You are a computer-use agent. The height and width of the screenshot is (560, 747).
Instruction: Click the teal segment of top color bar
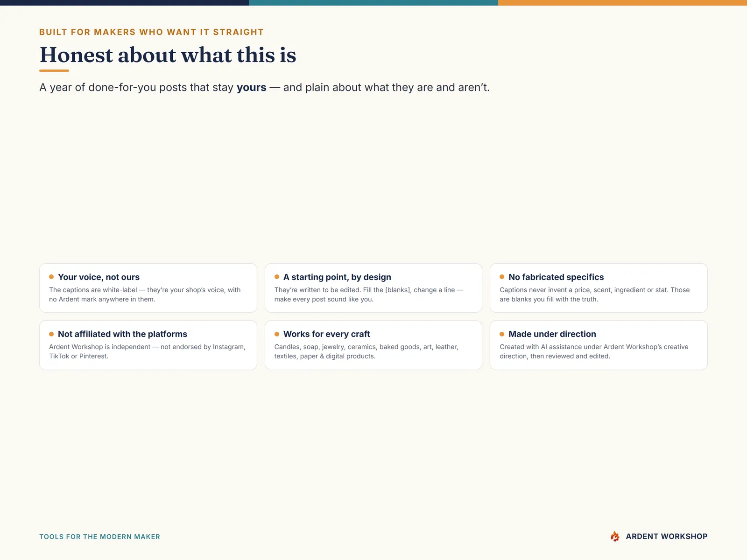pyautogui.click(x=373, y=3)
